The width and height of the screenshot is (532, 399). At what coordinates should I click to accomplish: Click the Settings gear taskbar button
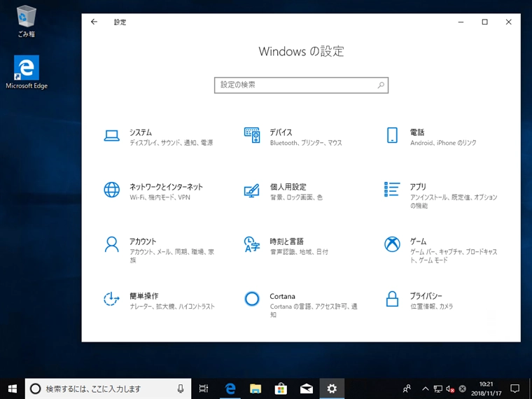tap(332, 388)
